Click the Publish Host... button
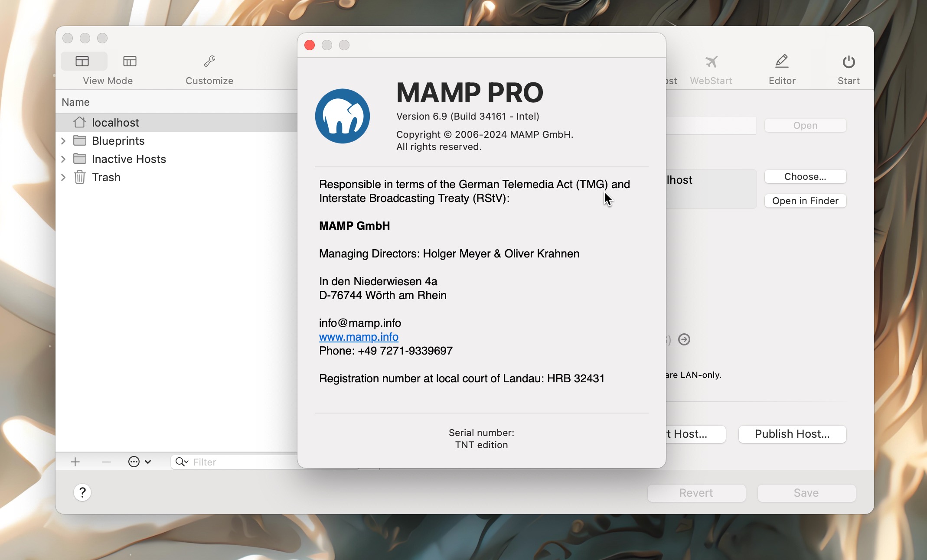This screenshot has width=927, height=560. 792,434
